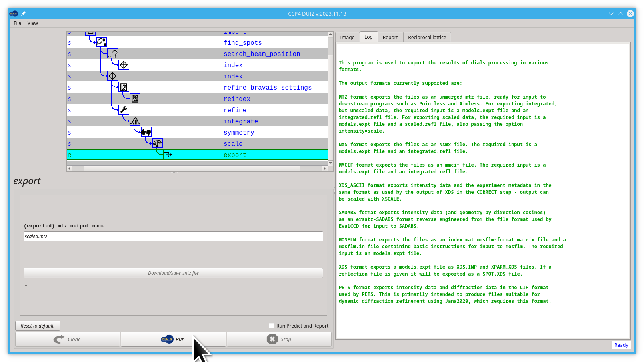Click the Run button
This screenshot has height=362, width=644.
pos(173,339)
